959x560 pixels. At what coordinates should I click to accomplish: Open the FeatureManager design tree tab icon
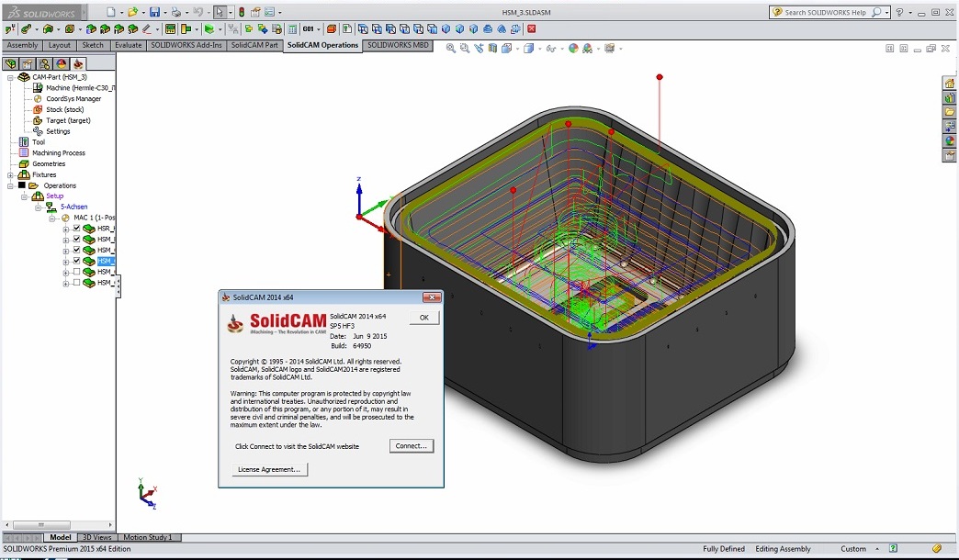tap(10, 63)
